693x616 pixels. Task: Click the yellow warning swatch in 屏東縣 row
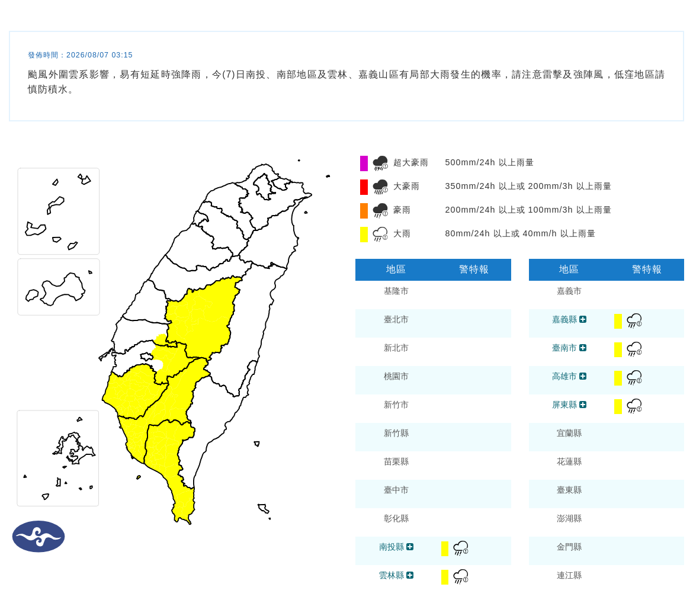coord(618,406)
